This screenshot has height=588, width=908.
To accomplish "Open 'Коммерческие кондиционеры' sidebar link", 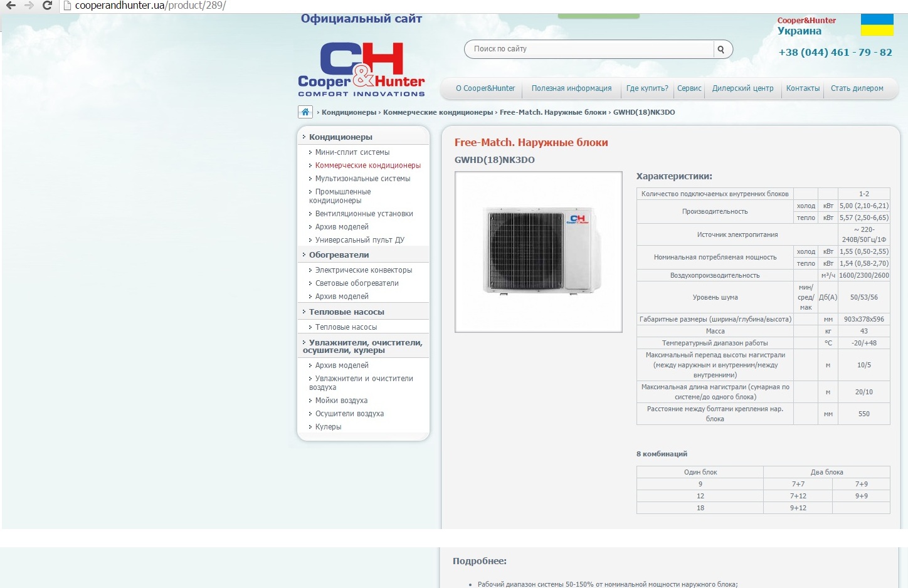I will point(367,165).
